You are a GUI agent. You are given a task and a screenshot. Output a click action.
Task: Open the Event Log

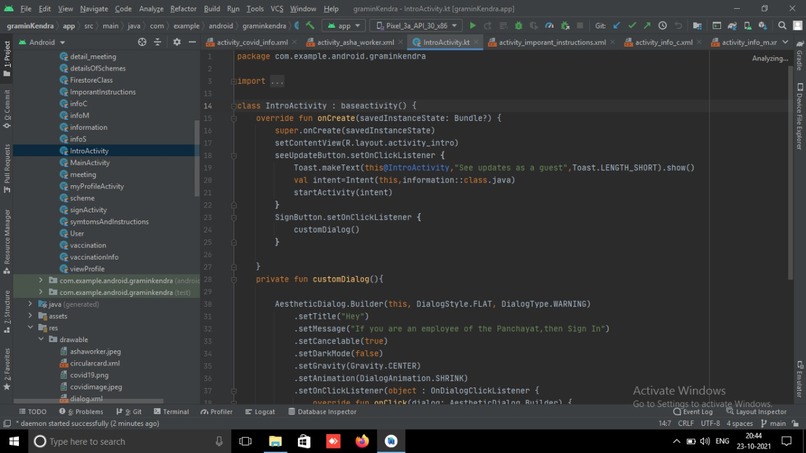[x=693, y=411]
